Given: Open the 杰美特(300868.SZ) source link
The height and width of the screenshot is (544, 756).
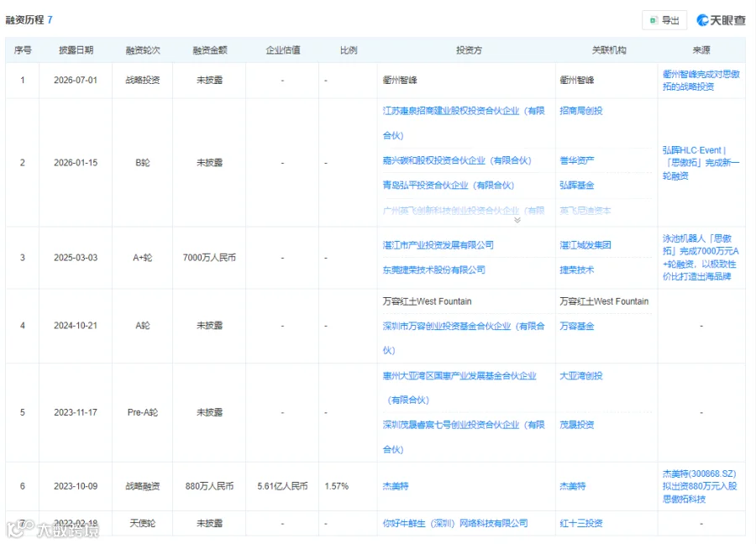Looking at the screenshot, I should [700, 486].
